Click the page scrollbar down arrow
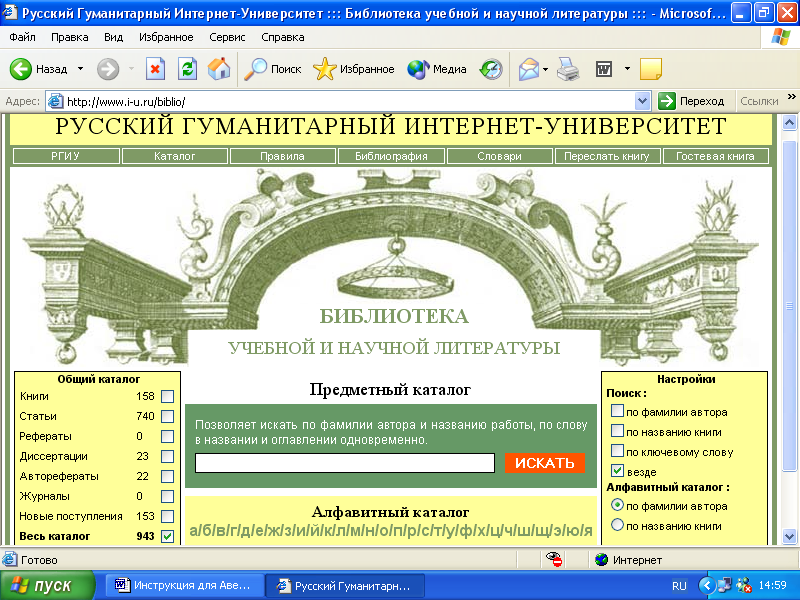 pyautogui.click(x=789, y=536)
